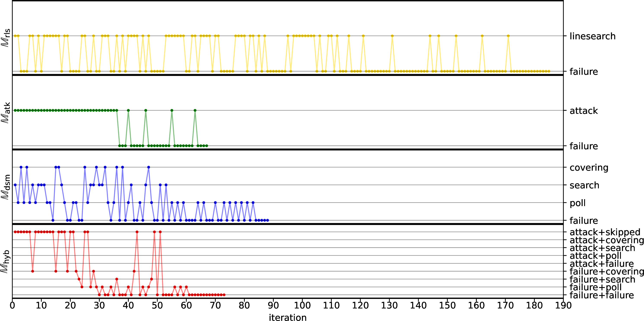Screen dimensions: 644x321
Task: Click the 'attack+failure' axis label
Action: (601, 264)
